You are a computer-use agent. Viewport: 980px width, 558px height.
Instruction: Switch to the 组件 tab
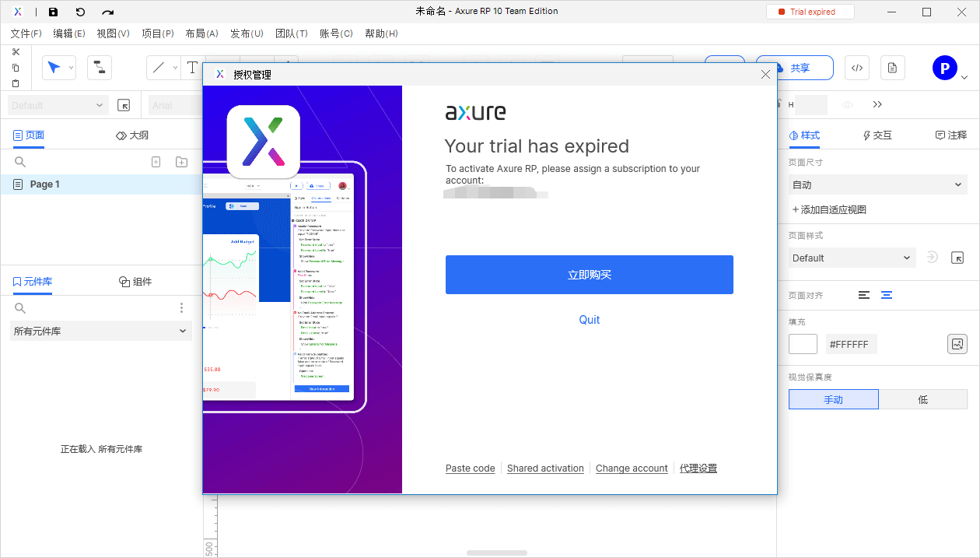[x=135, y=281]
